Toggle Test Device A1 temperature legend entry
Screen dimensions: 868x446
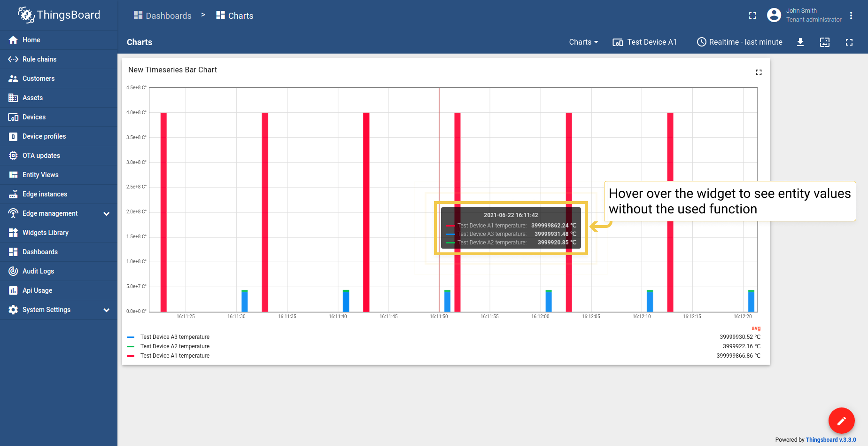pos(175,356)
